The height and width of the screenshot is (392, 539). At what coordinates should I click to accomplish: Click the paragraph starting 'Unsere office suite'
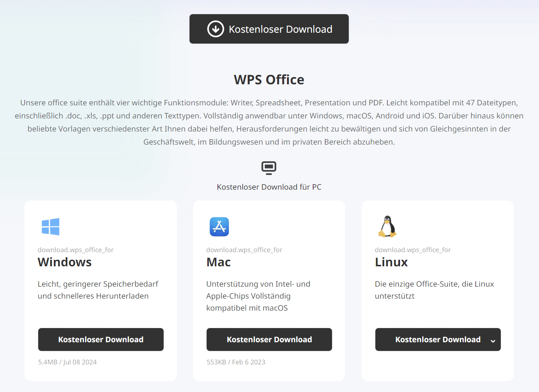[x=269, y=122]
